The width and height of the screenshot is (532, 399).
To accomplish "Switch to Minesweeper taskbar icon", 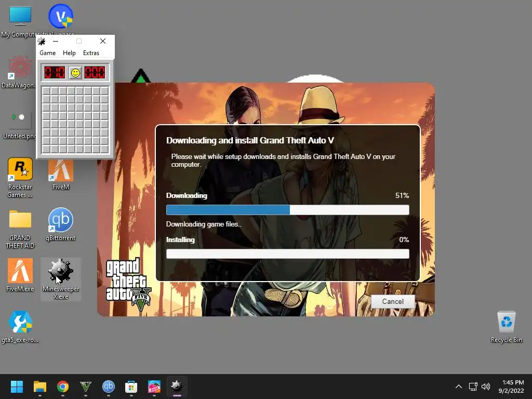I will 177,387.
